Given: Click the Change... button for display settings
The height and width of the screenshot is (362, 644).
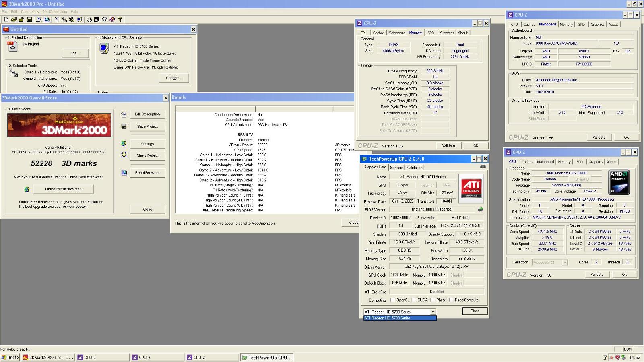Looking at the screenshot, I should point(174,78).
